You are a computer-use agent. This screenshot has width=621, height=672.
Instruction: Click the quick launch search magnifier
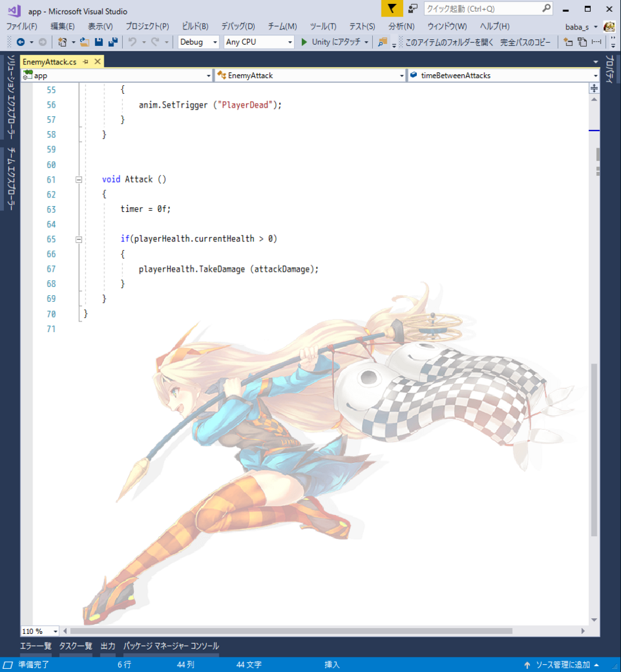[x=546, y=8]
